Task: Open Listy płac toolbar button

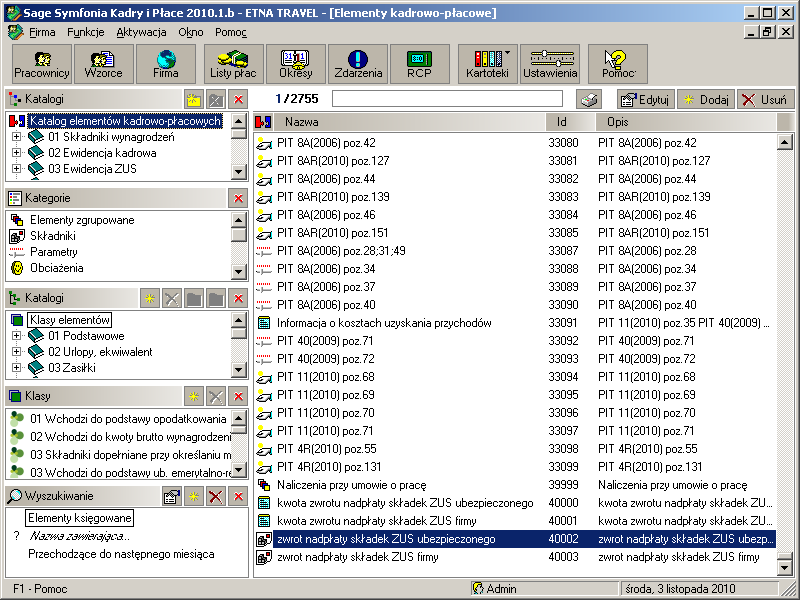Action: (234, 64)
